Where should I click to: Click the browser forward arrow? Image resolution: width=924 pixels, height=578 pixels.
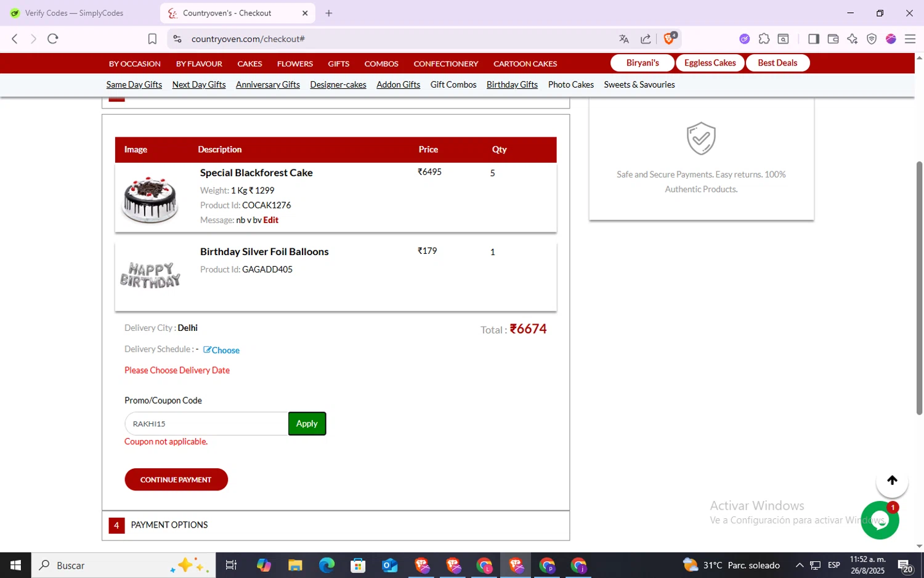point(33,39)
